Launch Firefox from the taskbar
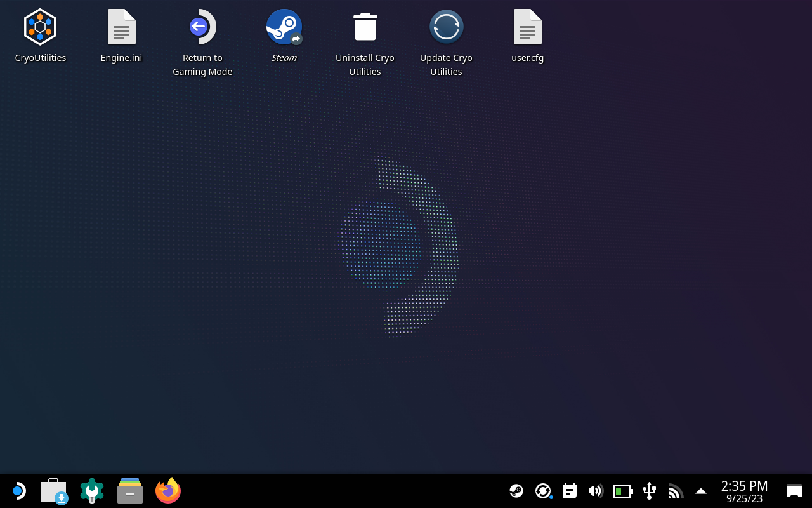The width and height of the screenshot is (812, 508). 168,491
